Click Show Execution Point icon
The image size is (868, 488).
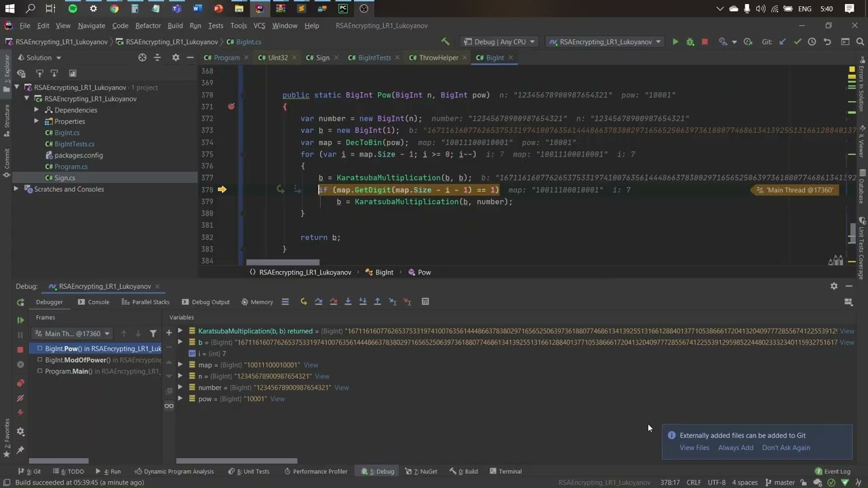pyautogui.click(x=303, y=302)
